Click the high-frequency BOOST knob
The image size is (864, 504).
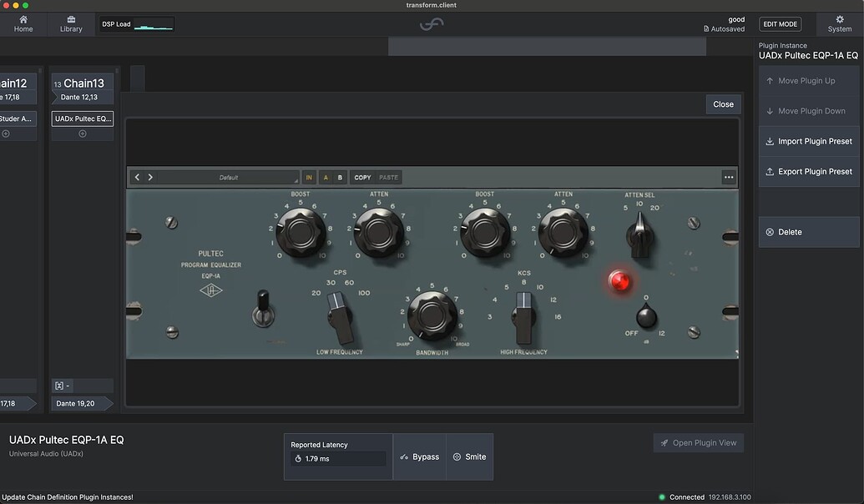(485, 232)
